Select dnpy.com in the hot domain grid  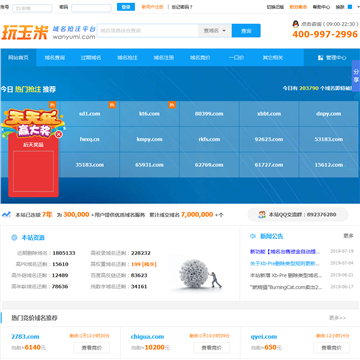(329, 114)
